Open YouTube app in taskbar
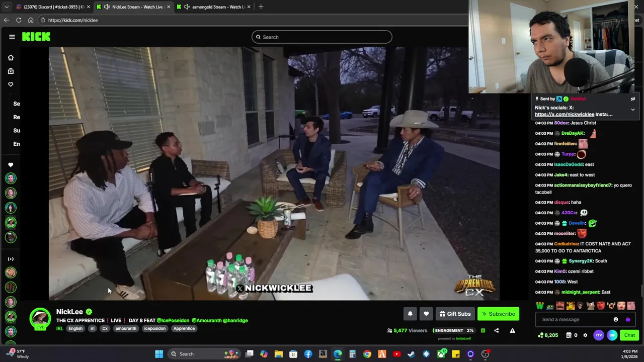 tap(396, 354)
